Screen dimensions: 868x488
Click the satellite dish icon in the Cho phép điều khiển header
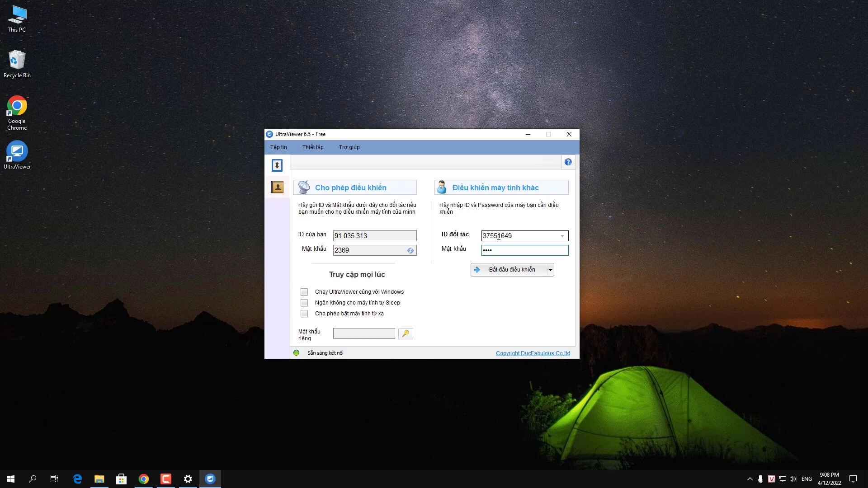[x=304, y=187]
